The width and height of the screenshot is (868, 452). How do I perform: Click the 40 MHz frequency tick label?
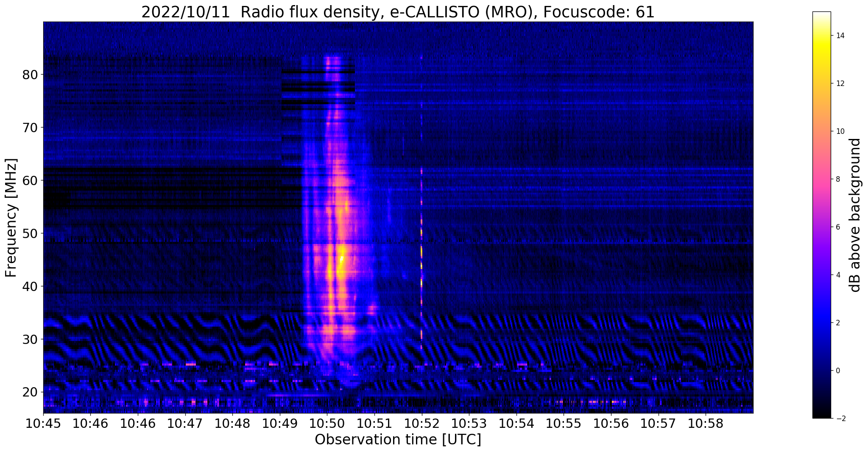(x=30, y=286)
